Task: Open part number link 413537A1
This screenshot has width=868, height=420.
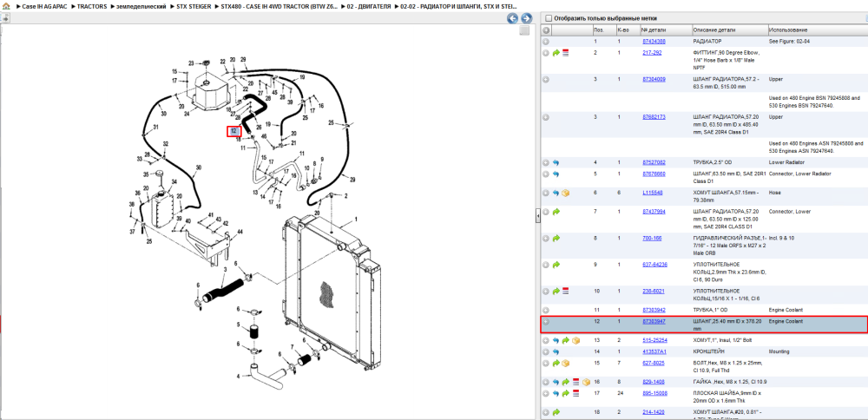Action: click(x=654, y=351)
